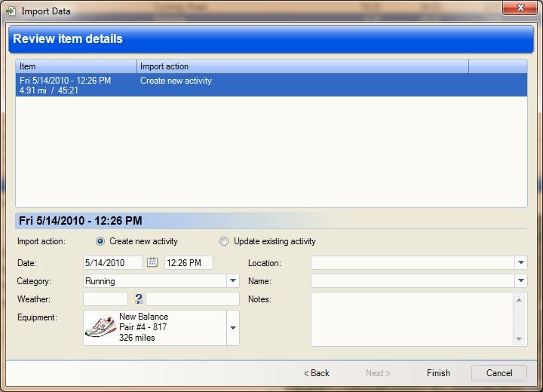
Task: Click the Finish button
Action: [438, 373]
